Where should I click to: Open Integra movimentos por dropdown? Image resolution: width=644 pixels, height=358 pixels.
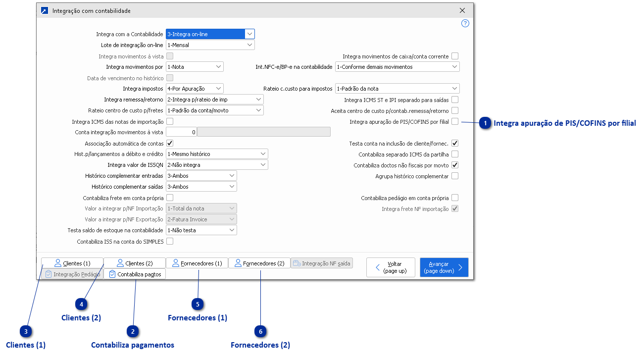195,67
